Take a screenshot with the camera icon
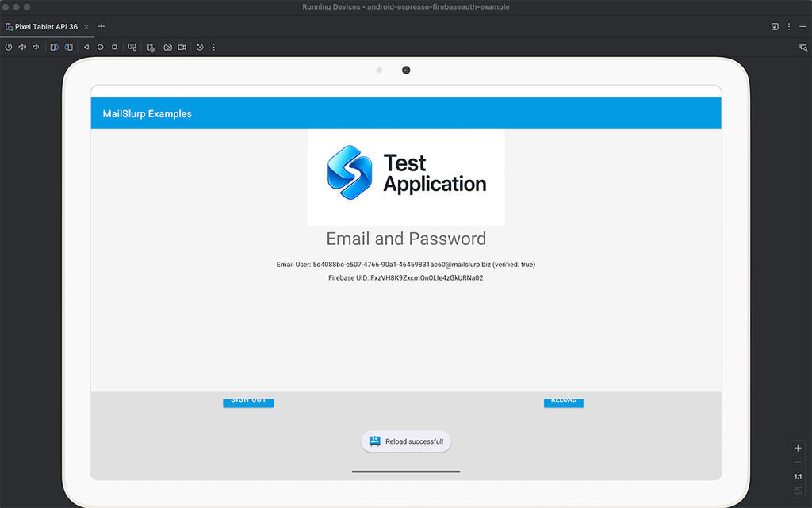This screenshot has width=812, height=508. pos(168,47)
